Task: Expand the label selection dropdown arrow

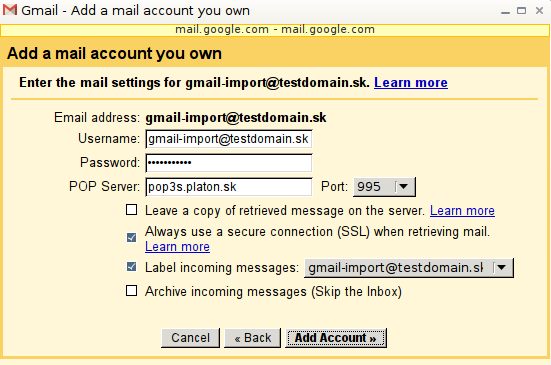Action: [502, 268]
